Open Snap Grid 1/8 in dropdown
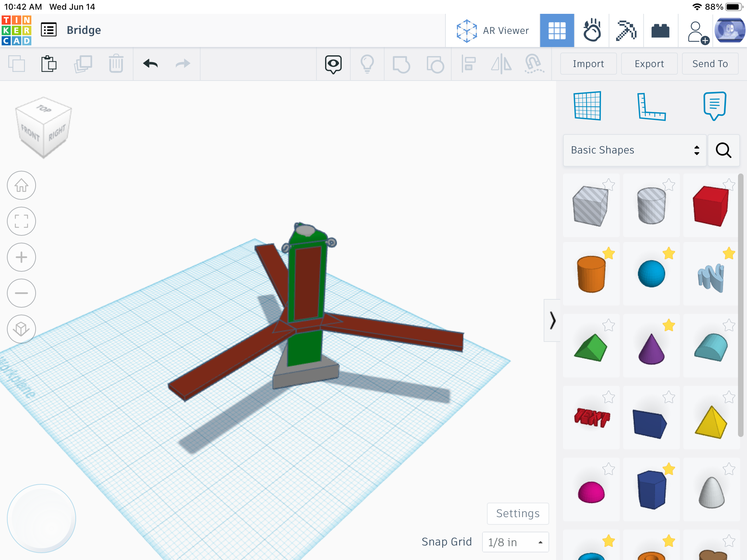 coord(515,542)
